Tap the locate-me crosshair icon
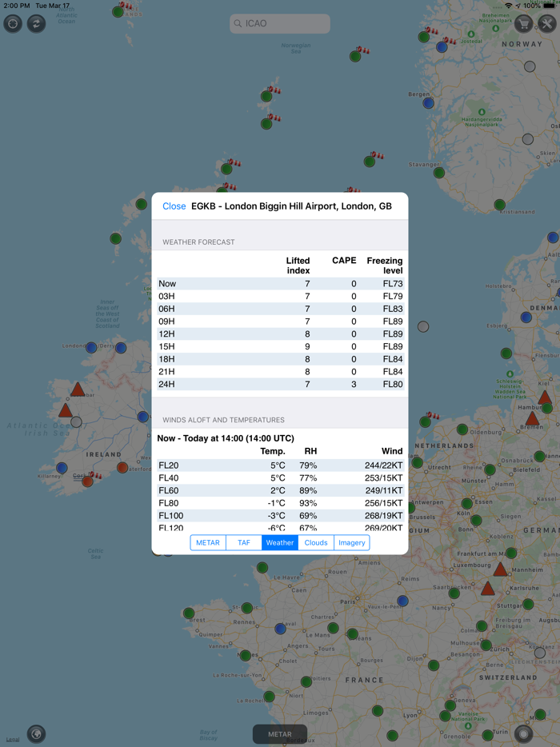The height and width of the screenshot is (747, 560). point(13,23)
